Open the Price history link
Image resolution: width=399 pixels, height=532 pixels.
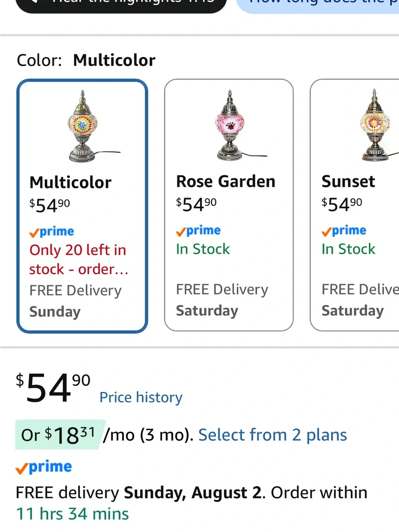pos(141,397)
